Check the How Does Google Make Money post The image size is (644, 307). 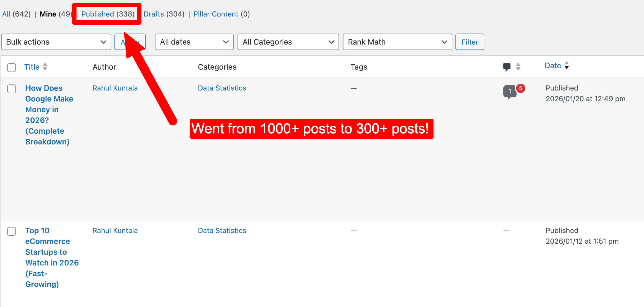(x=12, y=89)
